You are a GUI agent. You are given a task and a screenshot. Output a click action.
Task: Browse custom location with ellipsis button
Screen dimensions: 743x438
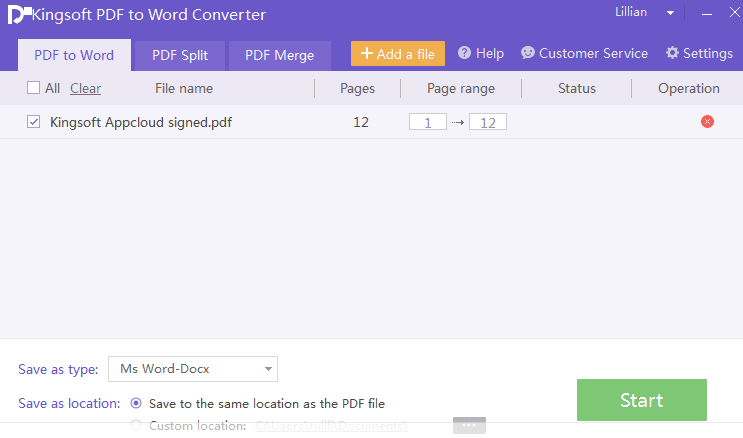pos(469,425)
